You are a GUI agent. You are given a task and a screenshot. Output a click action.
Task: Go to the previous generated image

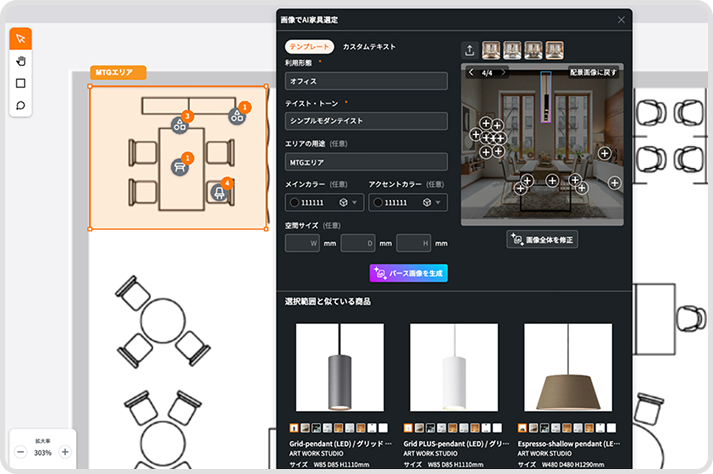pos(472,73)
